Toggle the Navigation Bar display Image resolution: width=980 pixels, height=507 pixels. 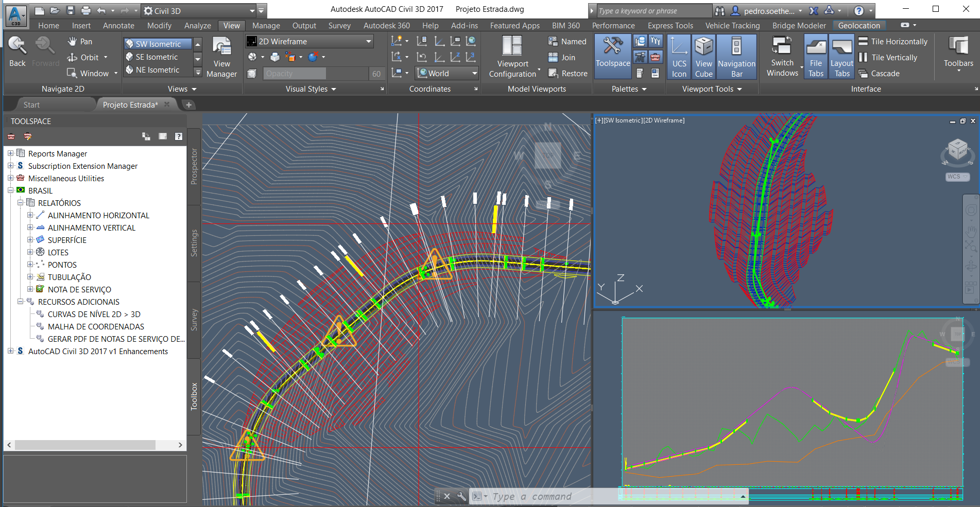[x=736, y=57]
